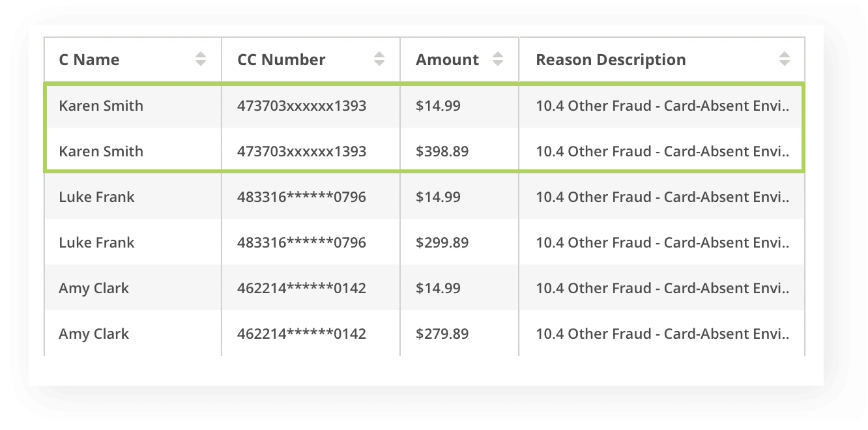Select first Karen Smith name cell
This screenshot has height=430, width=868.
[101, 106]
